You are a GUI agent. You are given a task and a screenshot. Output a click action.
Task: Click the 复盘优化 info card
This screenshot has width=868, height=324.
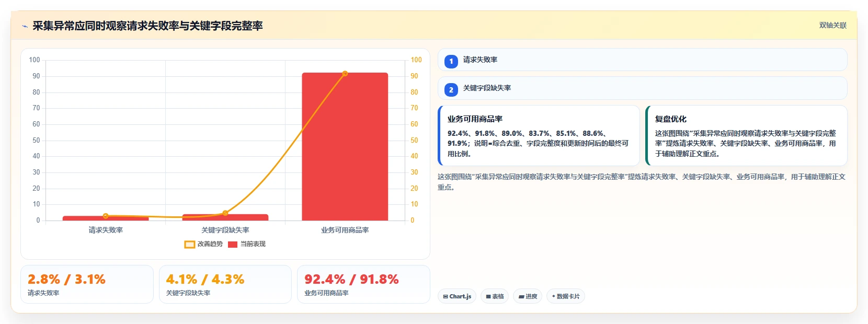[x=746, y=135]
